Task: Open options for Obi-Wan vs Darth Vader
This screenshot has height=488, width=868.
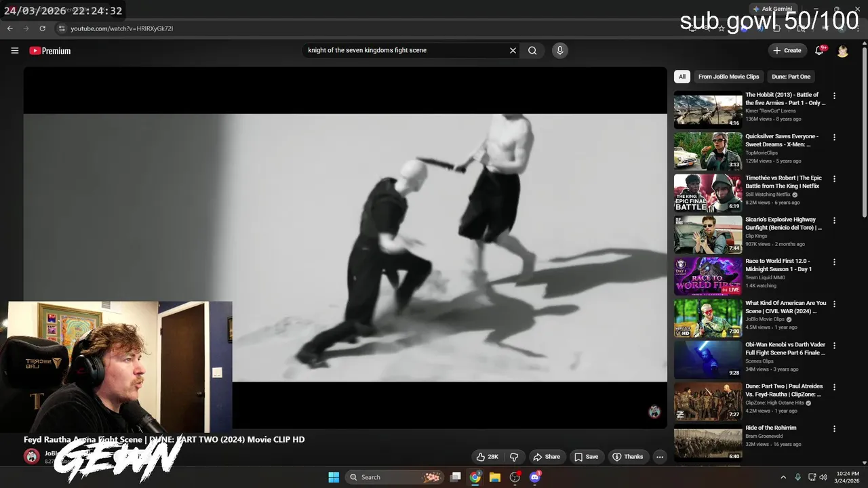Action: [x=834, y=345]
